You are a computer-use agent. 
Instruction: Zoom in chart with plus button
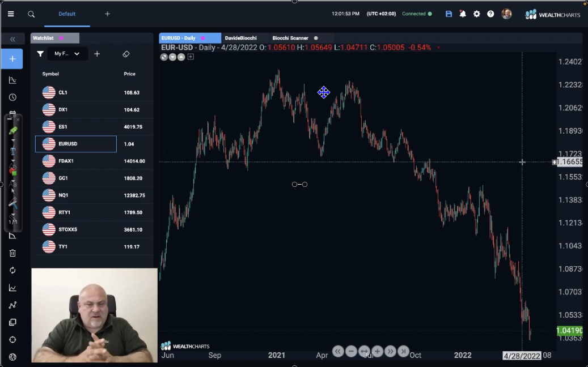pos(377,351)
